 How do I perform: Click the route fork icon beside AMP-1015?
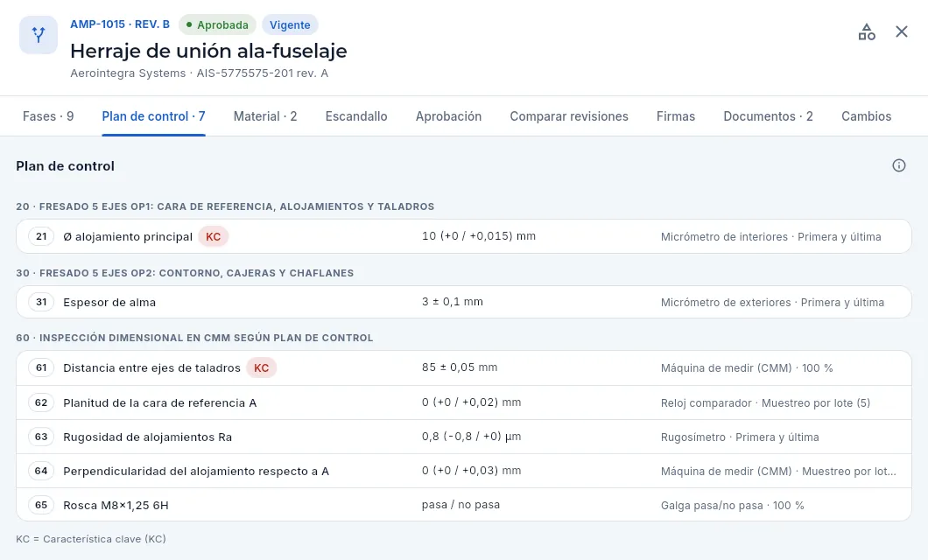coord(39,35)
